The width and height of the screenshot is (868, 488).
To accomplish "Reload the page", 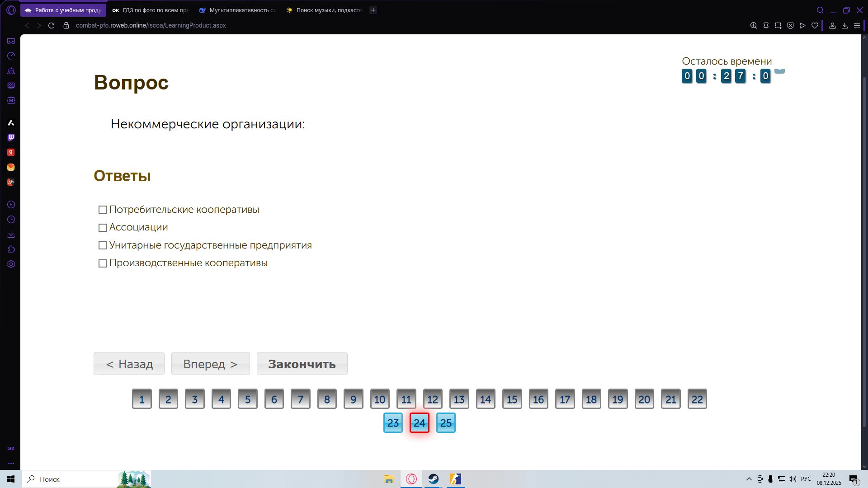I will pos(52,26).
